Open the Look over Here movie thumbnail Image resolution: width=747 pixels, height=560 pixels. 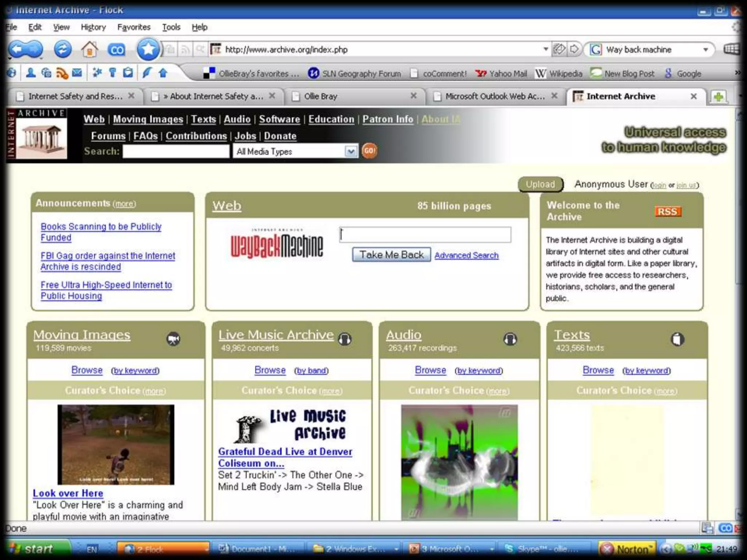[x=116, y=444]
